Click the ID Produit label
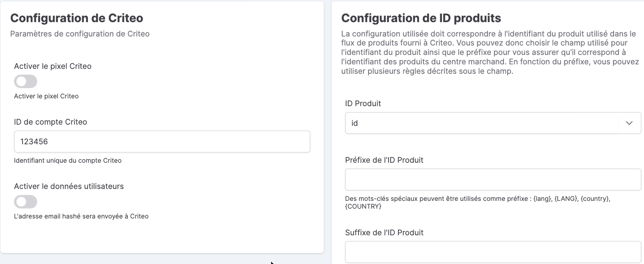644x264 pixels. (363, 103)
